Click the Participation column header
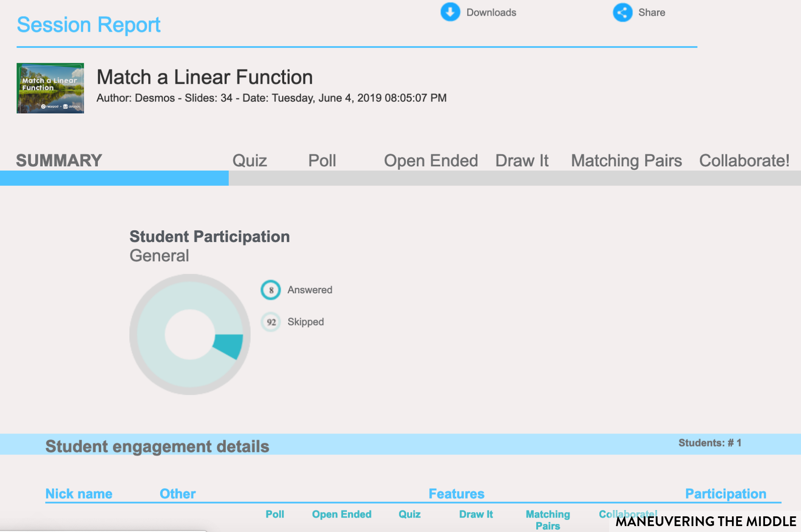Screen dimensions: 801x532 click(725, 493)
